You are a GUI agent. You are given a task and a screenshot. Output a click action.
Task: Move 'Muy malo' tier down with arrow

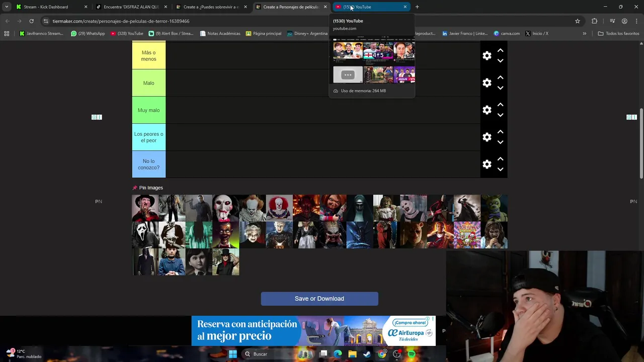pos(500,115)
